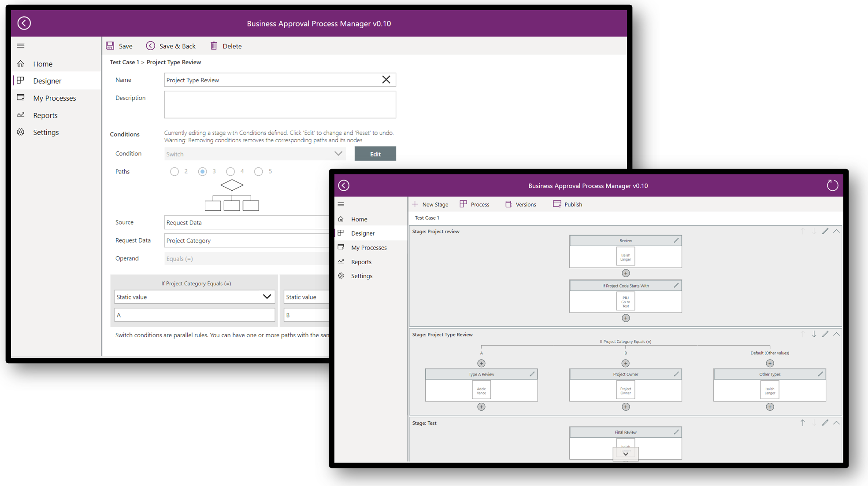Click the Delete icon in toolbar
The width and height of the screenshot is (868, 486).
pyautogui.click(x=214, y=46)
